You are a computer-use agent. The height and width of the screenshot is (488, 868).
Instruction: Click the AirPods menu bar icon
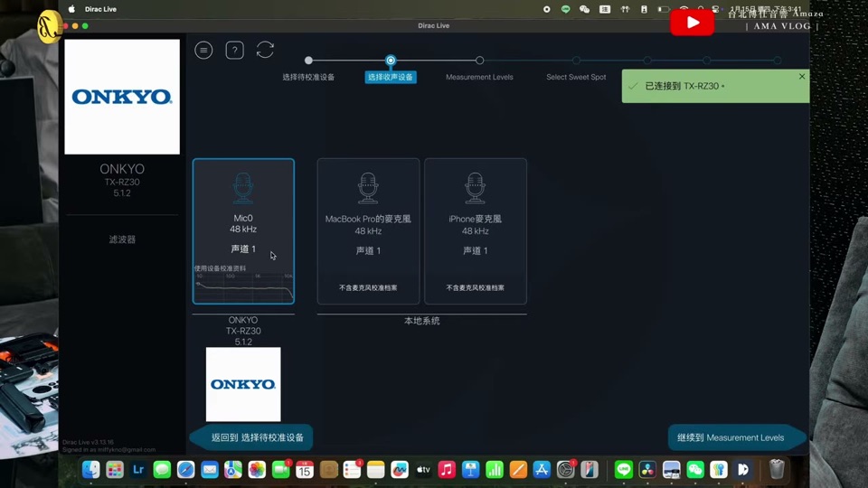[625, 9]
